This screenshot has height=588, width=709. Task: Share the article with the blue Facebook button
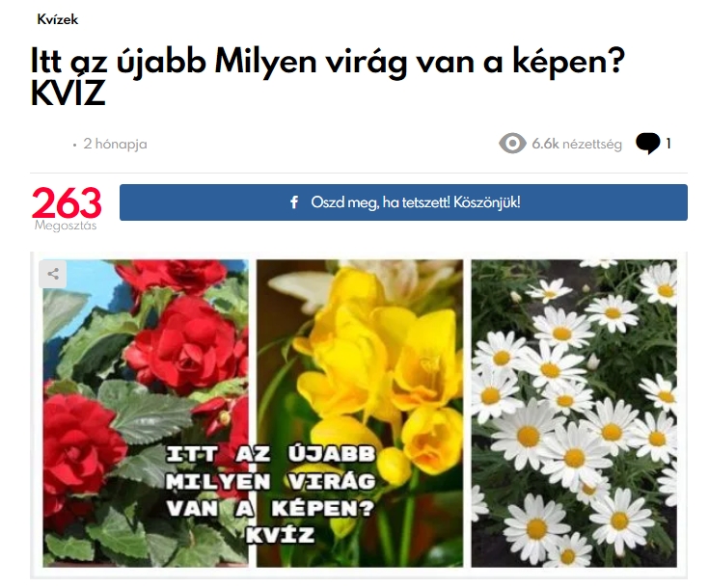pos(403,202)
